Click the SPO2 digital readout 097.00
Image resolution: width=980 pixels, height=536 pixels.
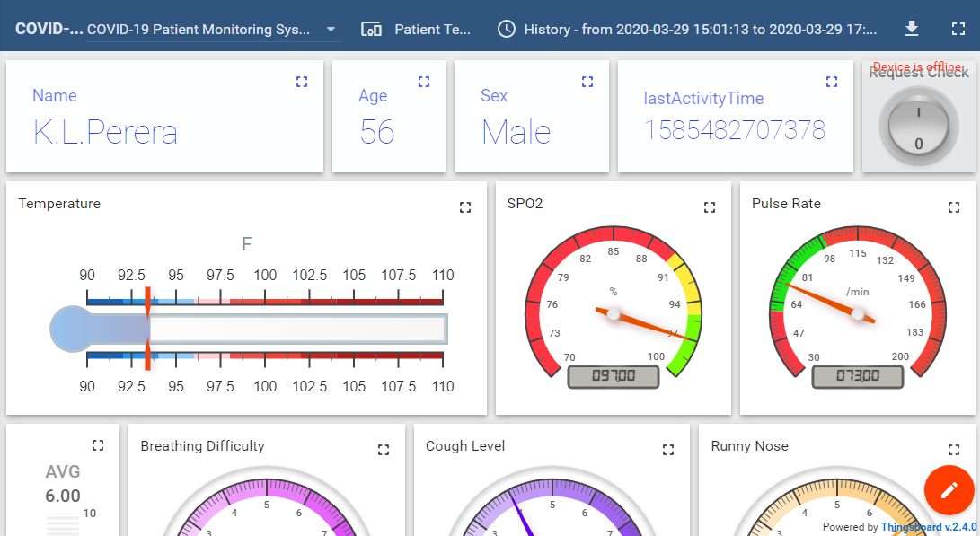click(614, 376)
